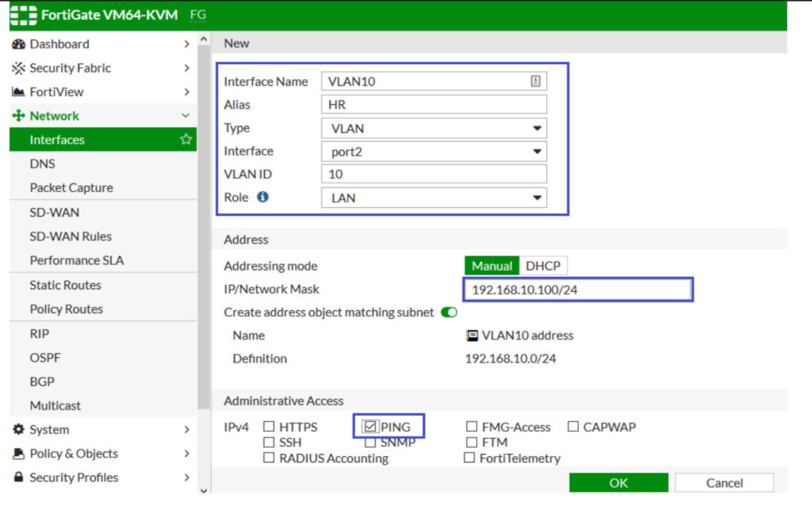Click the Policy & Objects icon
This screenshot has width=812, height=511.
pos(19,454)
